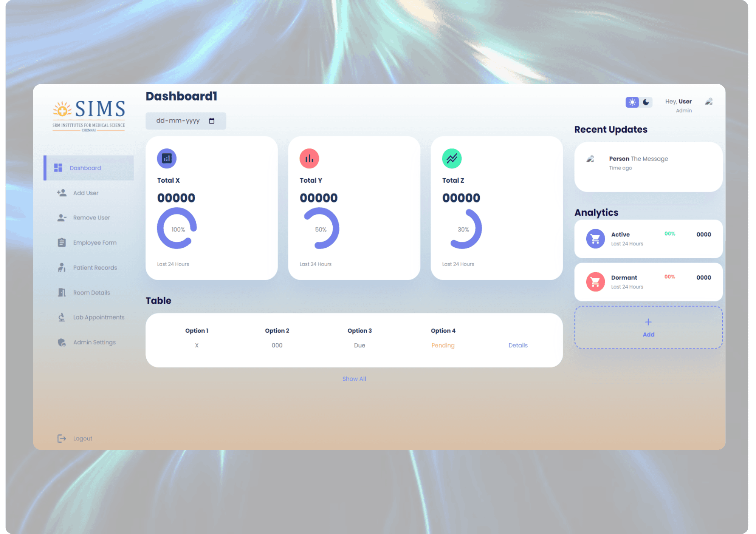The width and height of the screenshot is (756, 534).
Task: Click the red Total Y bar chart icon
Action: click(309, 159)
